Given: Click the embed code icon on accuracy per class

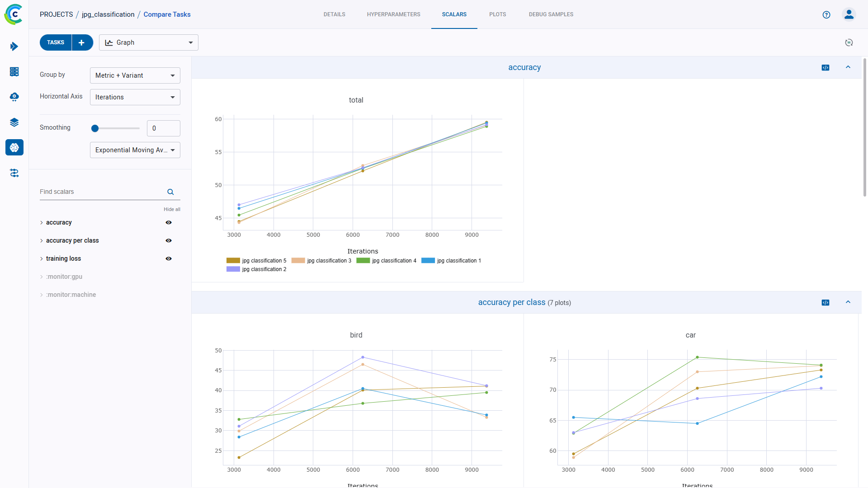Looking at the screenshot, I should (825, 302).
